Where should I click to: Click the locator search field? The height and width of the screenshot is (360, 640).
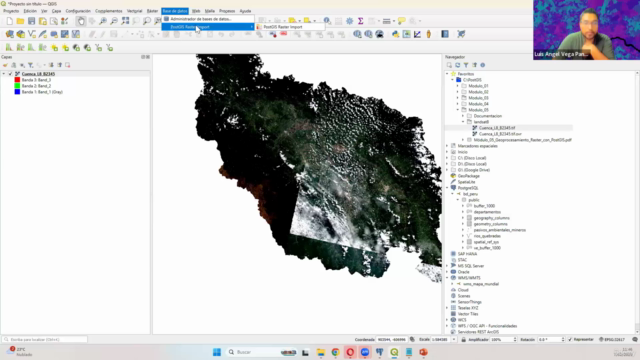[44, 340]
